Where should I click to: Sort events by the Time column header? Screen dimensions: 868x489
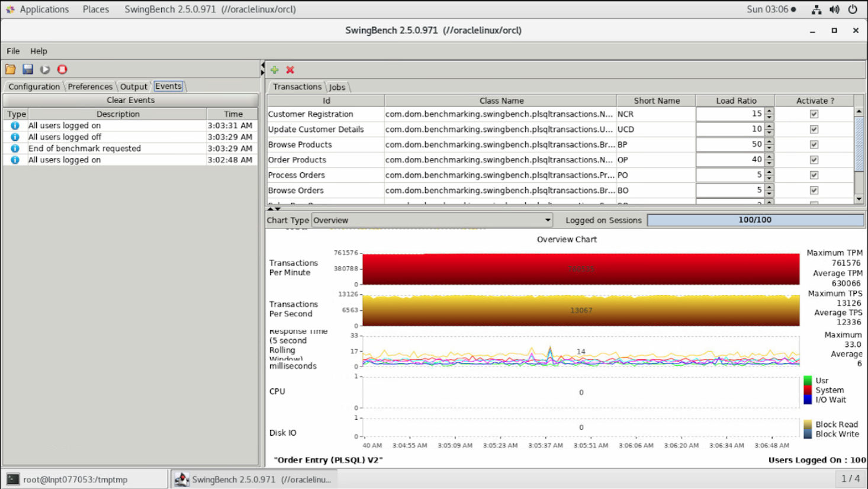(x=233, y=114)
